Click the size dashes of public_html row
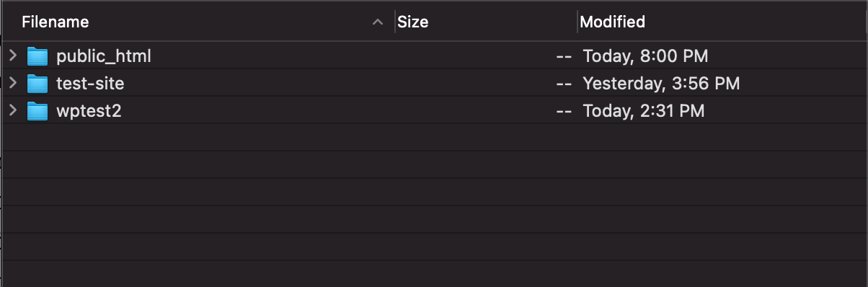The width and height of the screenshot is (868, 287). pos(564,56)
